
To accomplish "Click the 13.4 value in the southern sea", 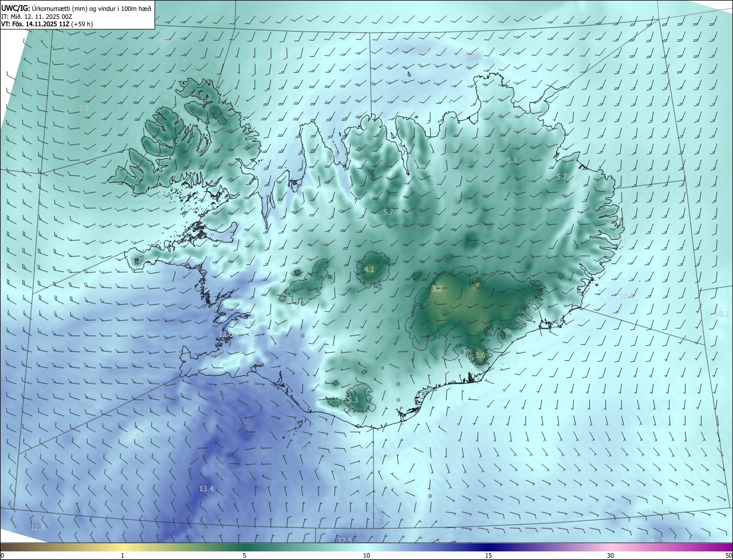I will pos(206,489).
